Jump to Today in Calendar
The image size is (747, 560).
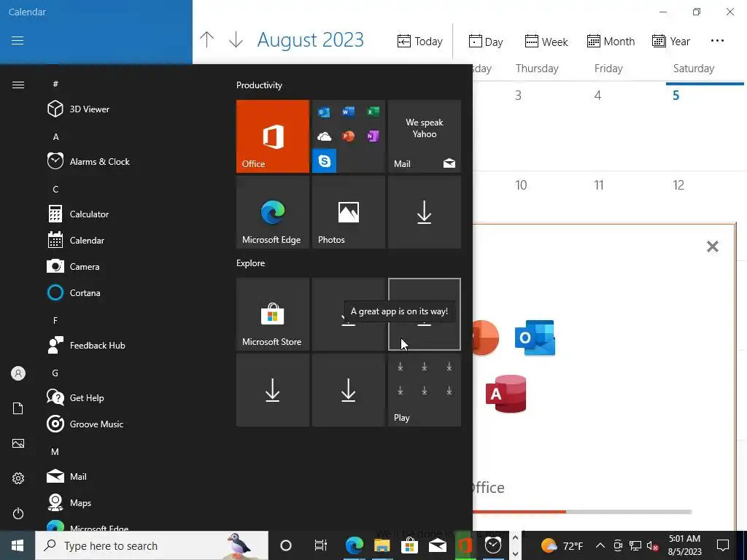(419, 42)
